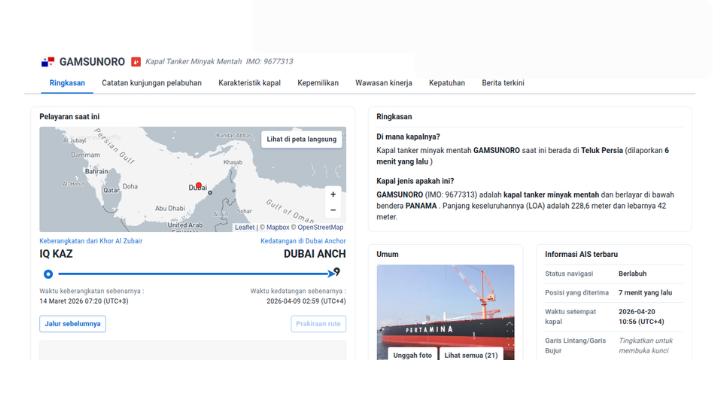This screenshot has height=400, width=720.
Task: Click the Prakiraan rute button
Action: point(318,323)
